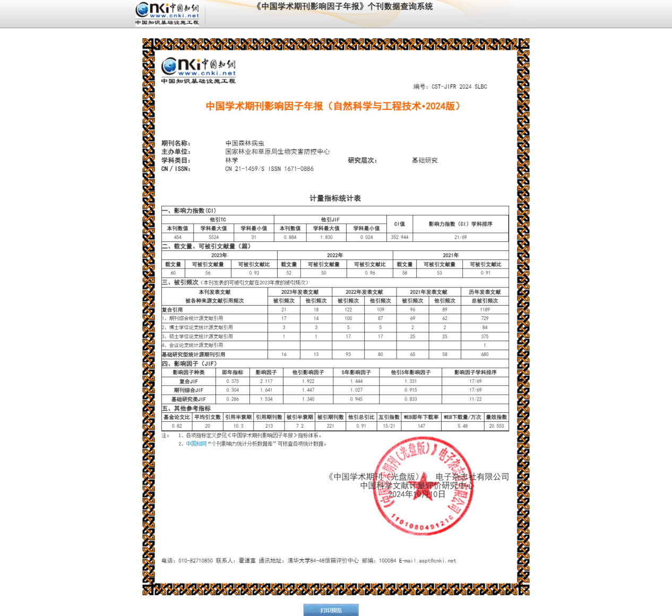Click the 他引JIF journal value 0.884

point(290,237)
